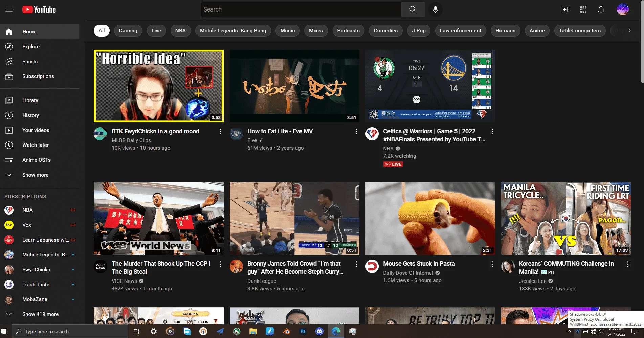
Task: Open Discord from the taskbar
Action: (x=319, y=331)
